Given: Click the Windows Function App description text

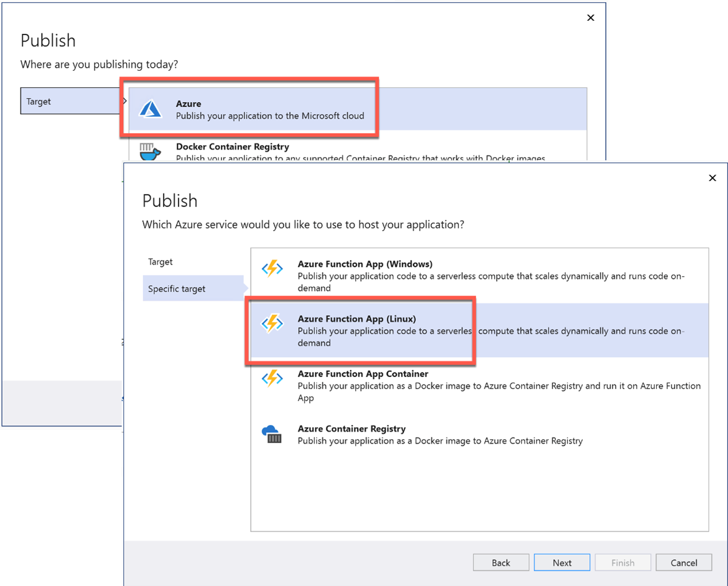Looking at the screenshot, I should (x=491, y=282).
